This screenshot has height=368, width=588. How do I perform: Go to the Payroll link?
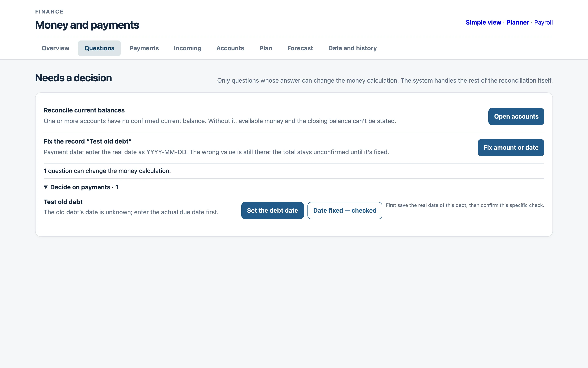pyautogui.click(x=543, y=22)
